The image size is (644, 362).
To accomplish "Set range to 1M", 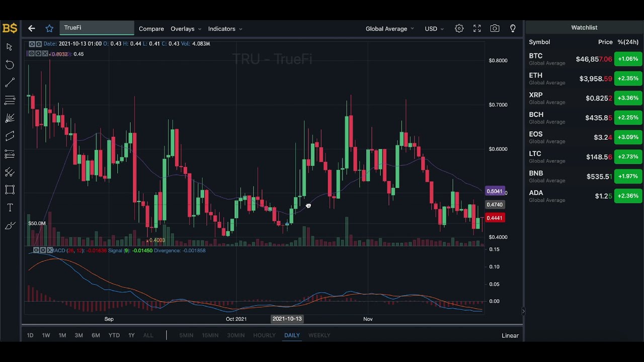I will (62, 335).
